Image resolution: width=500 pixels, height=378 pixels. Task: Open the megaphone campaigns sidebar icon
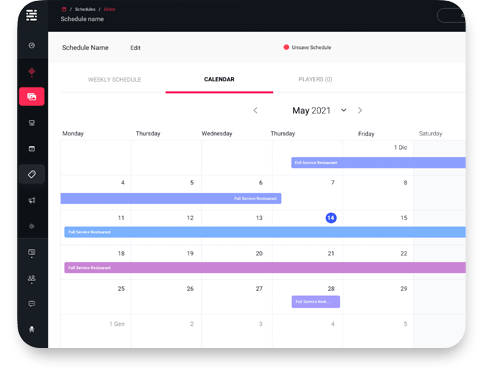coord(32,200)
